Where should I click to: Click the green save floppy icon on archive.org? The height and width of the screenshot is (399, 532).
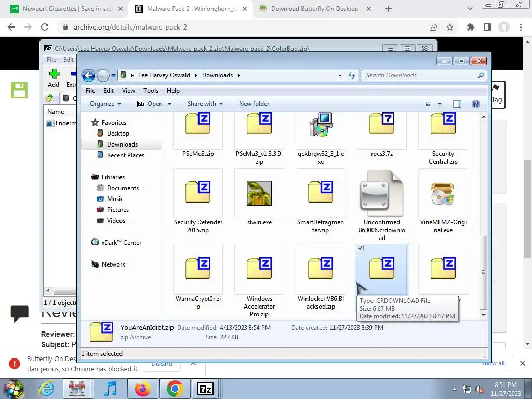pyautogui.click(x=19, y=90)
